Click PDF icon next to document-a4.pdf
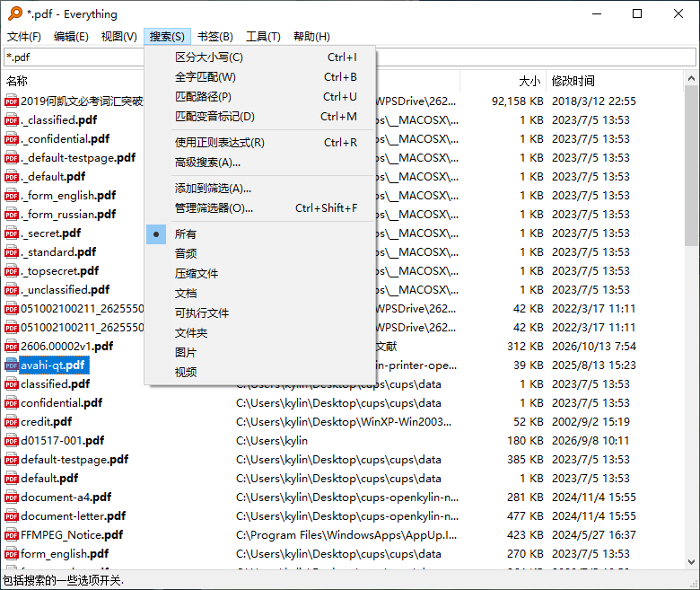This screenshot has height=590, width=700. [11, 498]
